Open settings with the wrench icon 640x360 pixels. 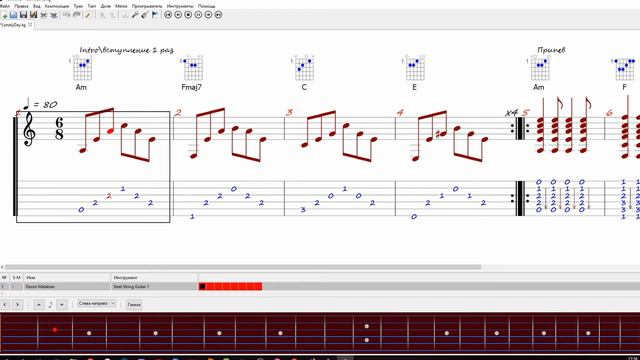(135, 15)
